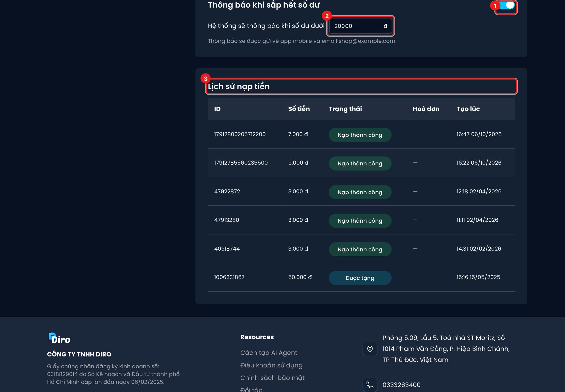The width and height of the screenshot is (565, 392).
Task: Click the ID column header
Action: (217, 109)
